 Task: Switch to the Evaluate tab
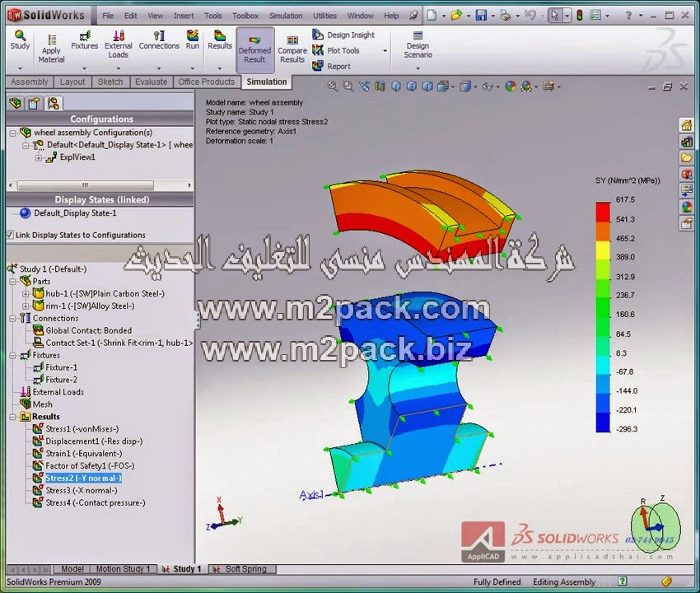[151, 82]
